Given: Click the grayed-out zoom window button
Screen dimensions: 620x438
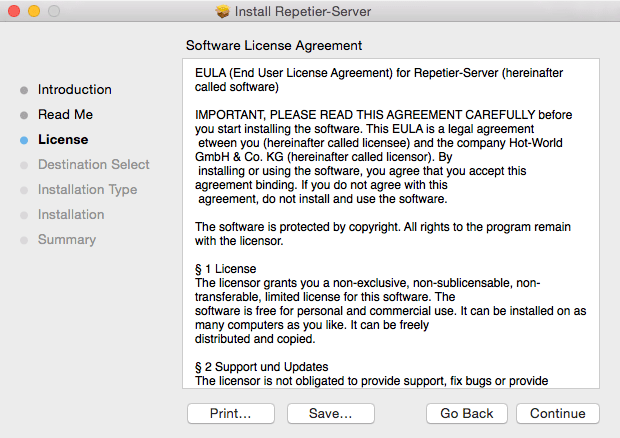Looking at the screenshot, I should 54,12.
